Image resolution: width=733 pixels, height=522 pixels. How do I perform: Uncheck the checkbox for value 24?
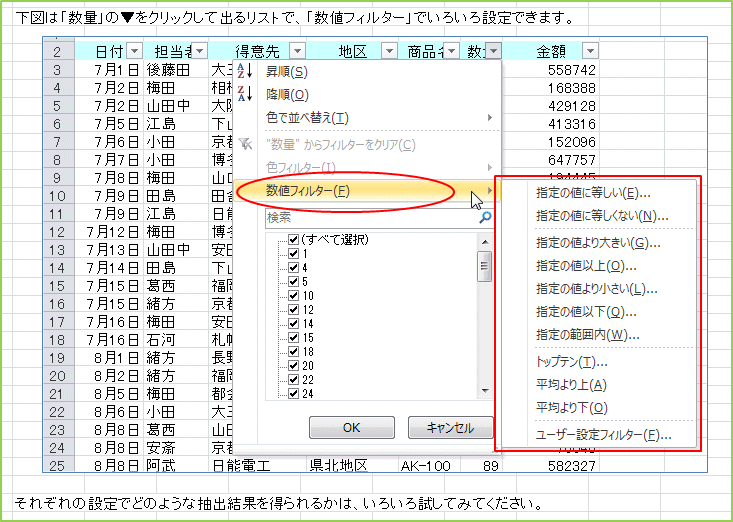(x=294, y=393)
